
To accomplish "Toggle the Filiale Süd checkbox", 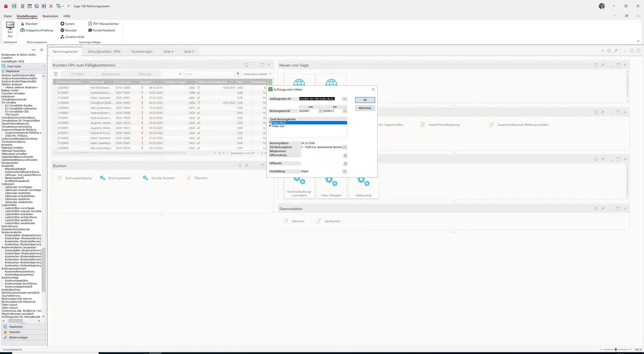I will tap(270, 126).
